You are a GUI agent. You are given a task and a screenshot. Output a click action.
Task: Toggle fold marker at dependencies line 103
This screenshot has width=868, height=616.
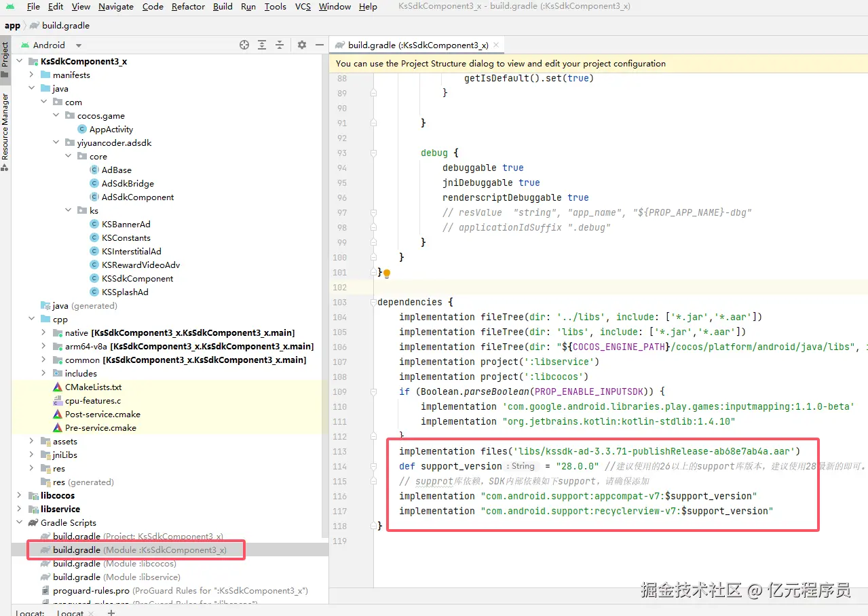coord(373,303)
